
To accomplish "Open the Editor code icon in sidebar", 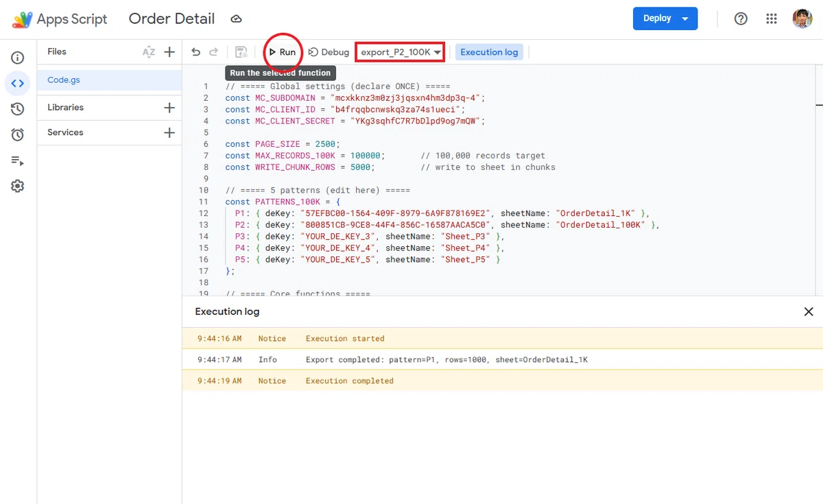I will [18, 84].
